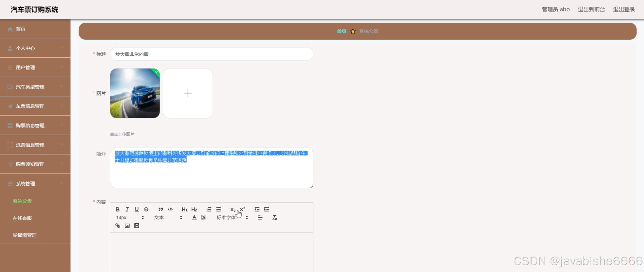Screen dimensions: 644x272
Task: Toggle underline formatting in editor toolbar
Action: tap(136, 209)
